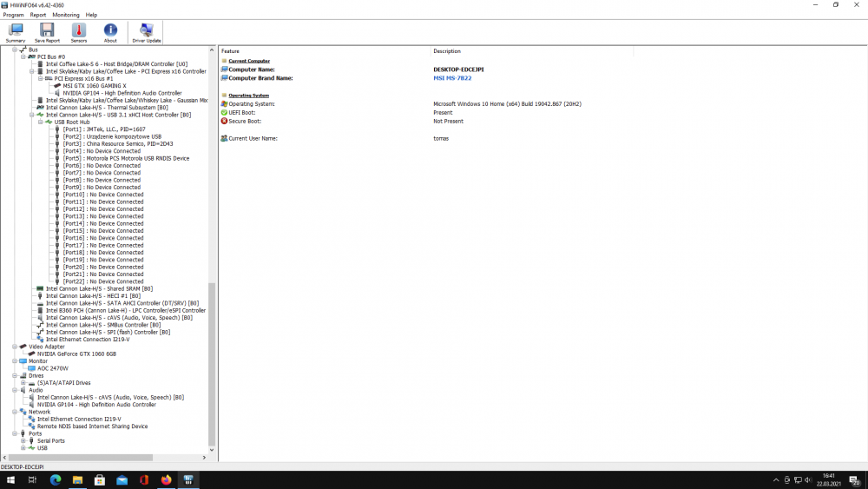The image size is (868, 489).
Task: Collapse the PCI Bus #0 node
Action: point(23,56)
